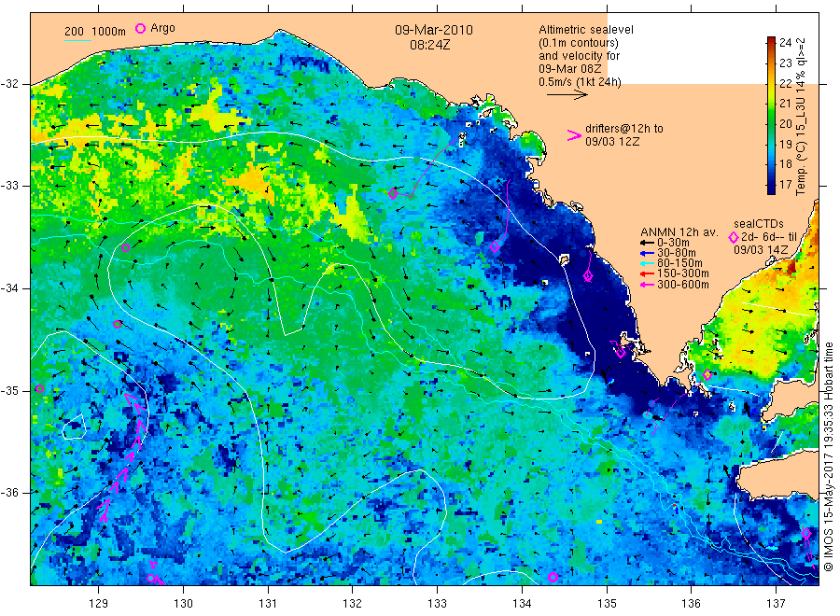
Task: Click the blue 30-80m arrow in the ANMN legend
Action: [647, 253]
